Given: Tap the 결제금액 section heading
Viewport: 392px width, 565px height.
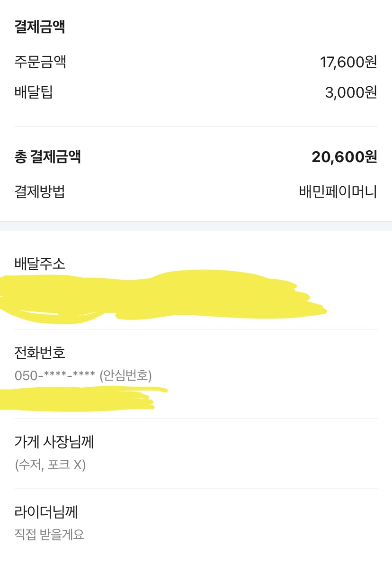Looking at the screenshot, I should coord(40,27).
